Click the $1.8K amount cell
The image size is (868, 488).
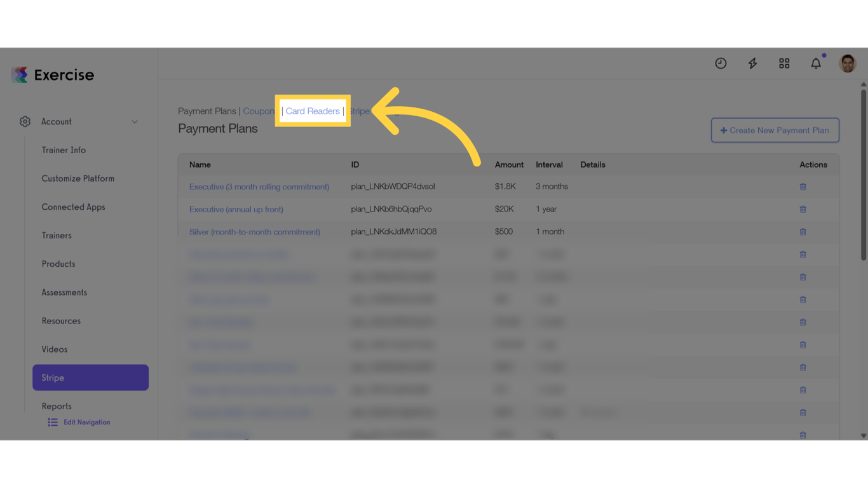coord(505,187)
